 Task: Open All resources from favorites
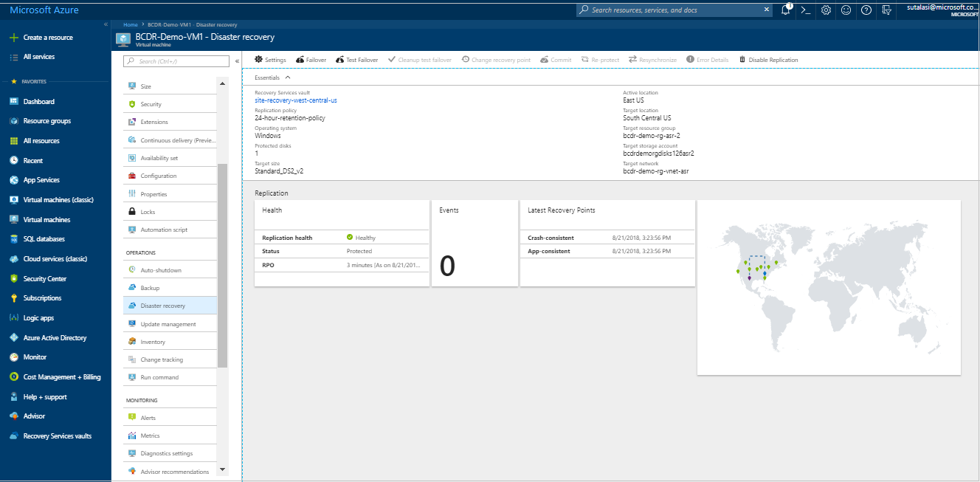click(x=35, y=141)
